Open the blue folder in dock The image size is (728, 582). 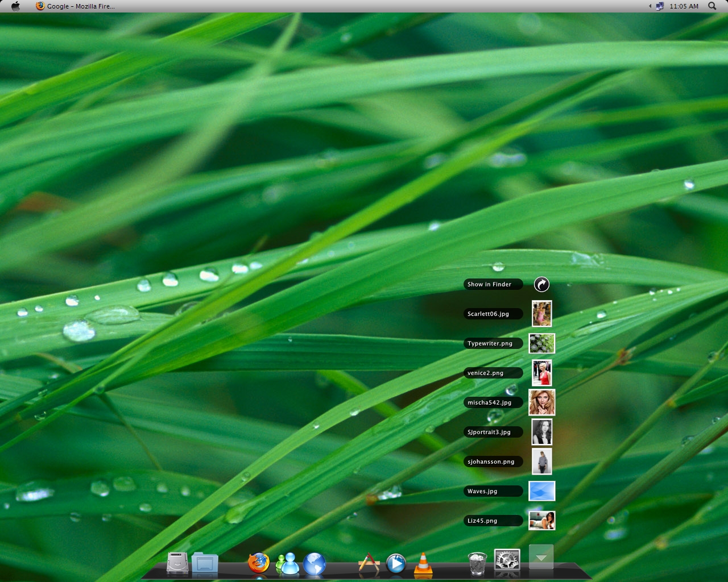pyautogui.click(x=205, y=563)
